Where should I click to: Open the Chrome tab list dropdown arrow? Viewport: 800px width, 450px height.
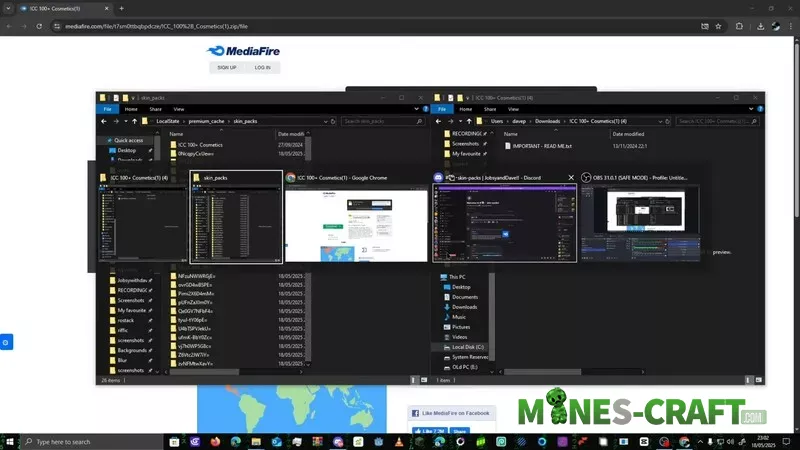click(9, 8)
